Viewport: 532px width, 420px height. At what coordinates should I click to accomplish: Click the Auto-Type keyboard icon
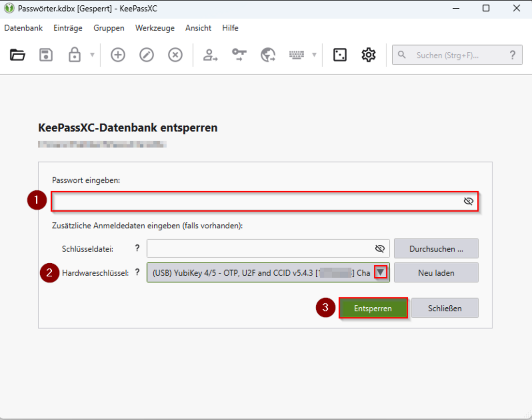pos(296,55)
